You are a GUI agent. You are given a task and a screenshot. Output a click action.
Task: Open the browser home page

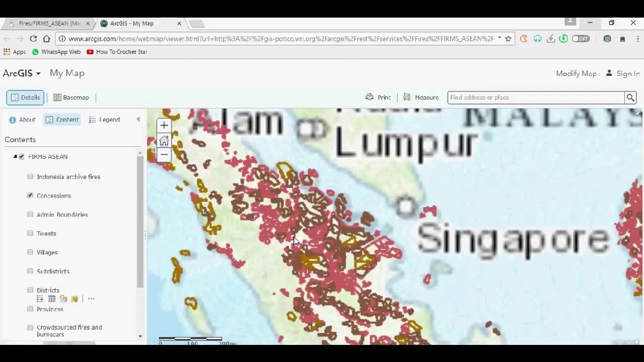46,39
